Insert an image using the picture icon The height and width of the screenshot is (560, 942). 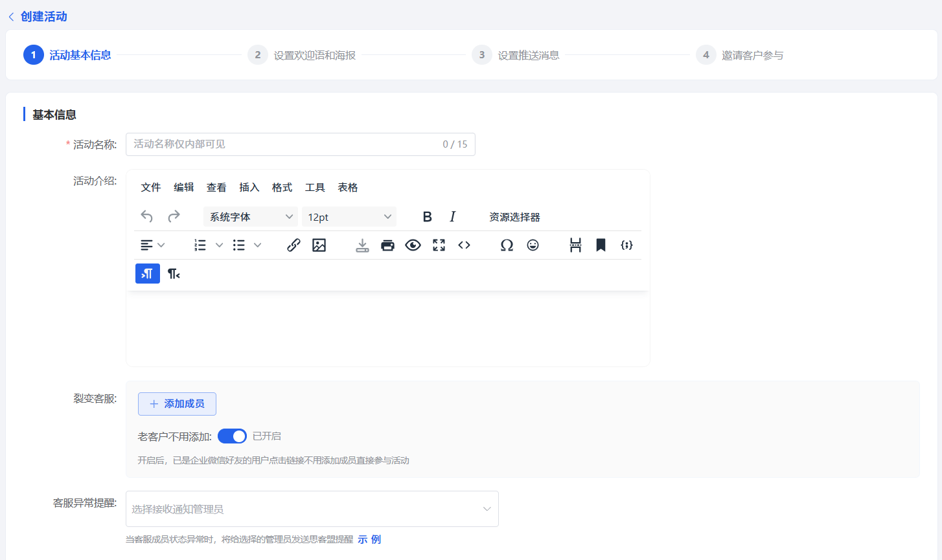(319, 245)
